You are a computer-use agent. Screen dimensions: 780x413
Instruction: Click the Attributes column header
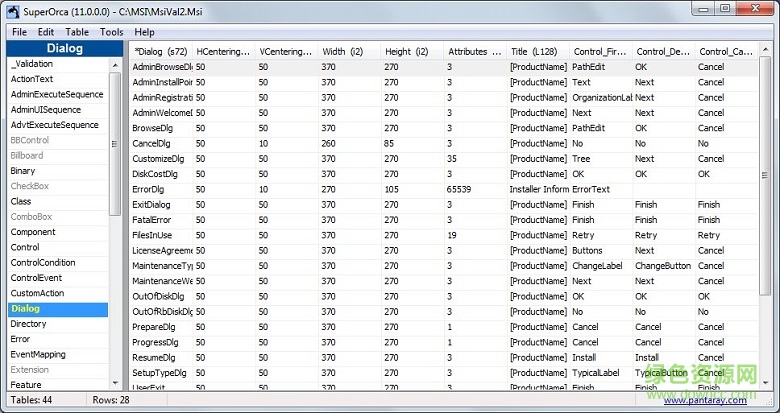point(476,52)
